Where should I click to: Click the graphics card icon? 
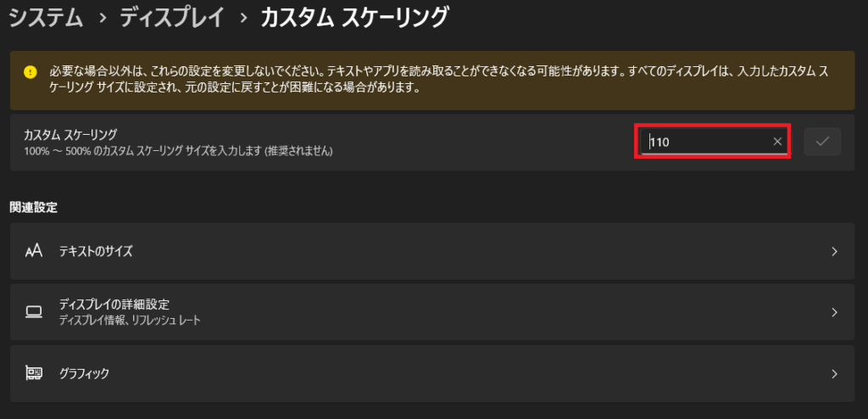(x=34, y=373)
